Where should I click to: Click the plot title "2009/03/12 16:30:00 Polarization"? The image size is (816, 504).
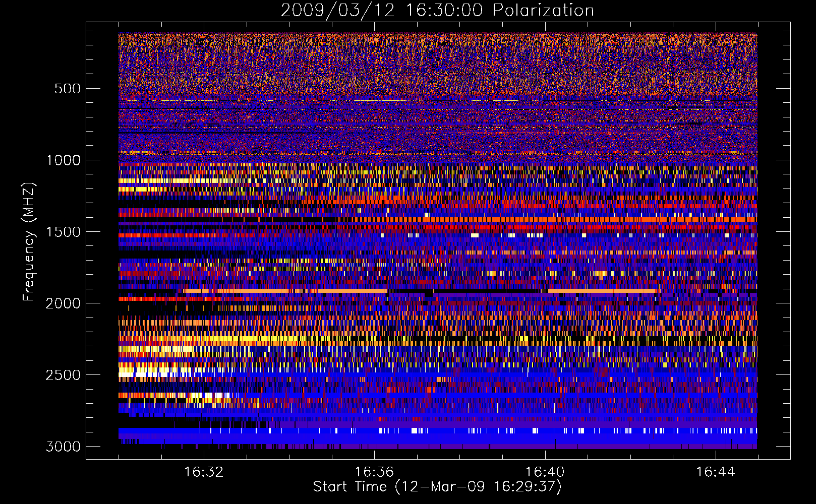[437, 11]
